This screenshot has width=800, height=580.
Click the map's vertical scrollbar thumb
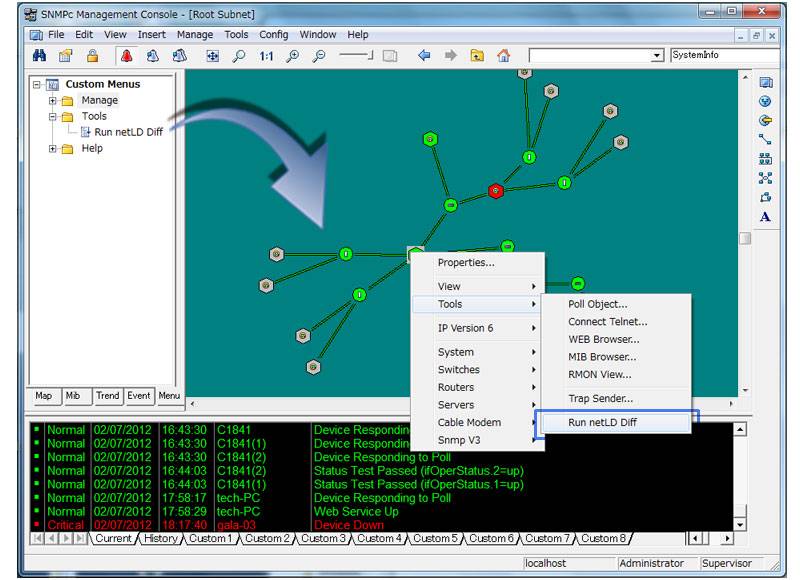(x=744, y=238)
